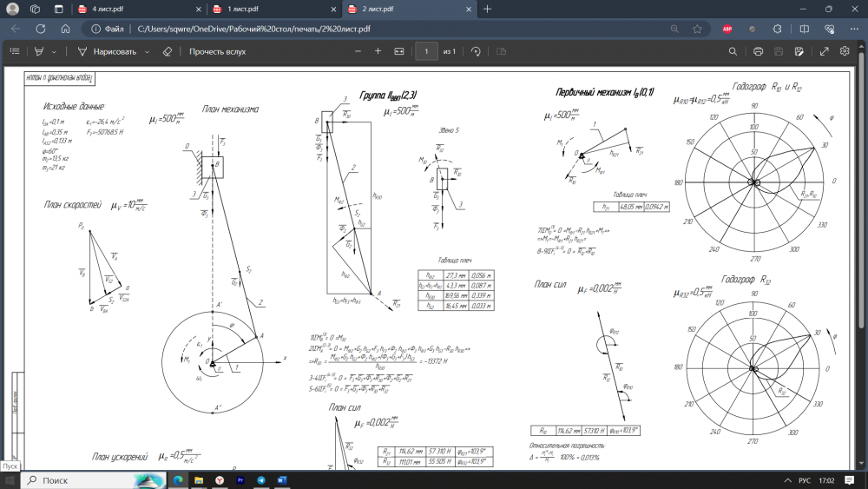The width and height of the screenshot is (868, 489).
Task: Click the fit to width icon
Action: click(x=399, y=51)
